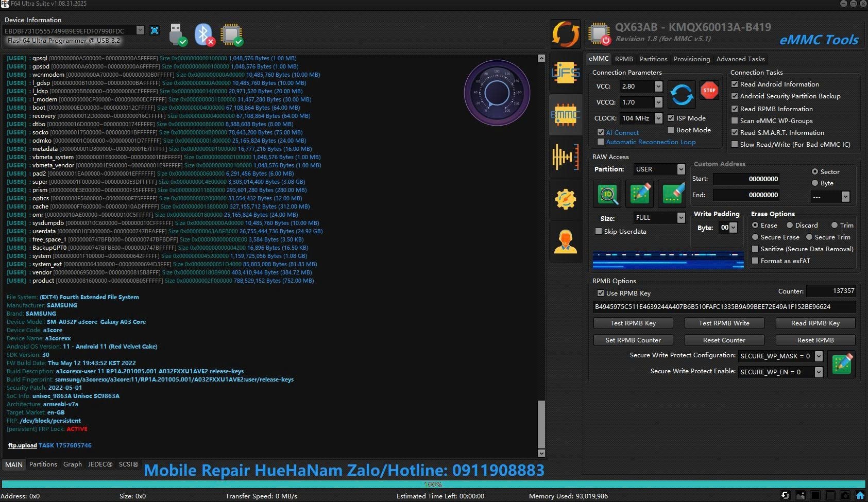Open the Provisioning tab
Viewport: 868px width, 502px height.
point(692,59)
